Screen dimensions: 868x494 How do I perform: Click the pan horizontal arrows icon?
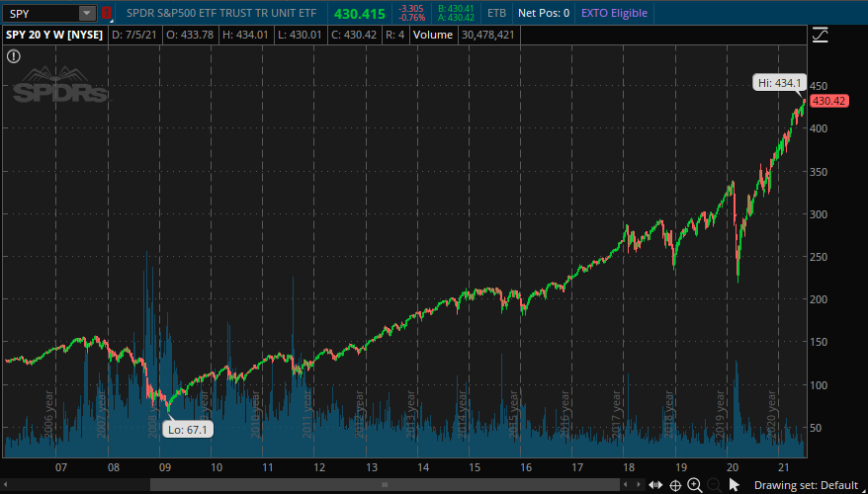655,486
